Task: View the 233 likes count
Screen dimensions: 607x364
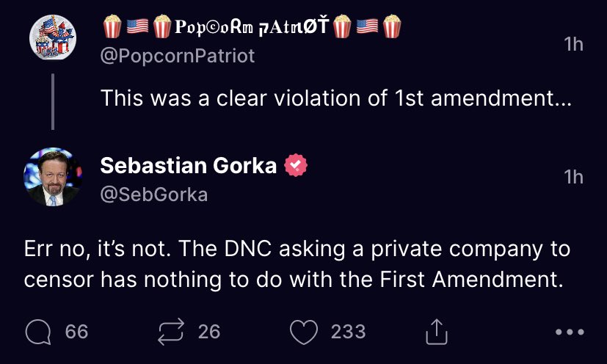Action: 349,332
